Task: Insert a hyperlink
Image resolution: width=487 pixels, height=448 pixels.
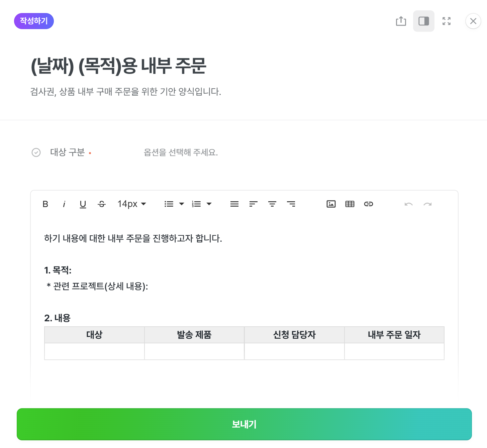Action: point(369,204)
